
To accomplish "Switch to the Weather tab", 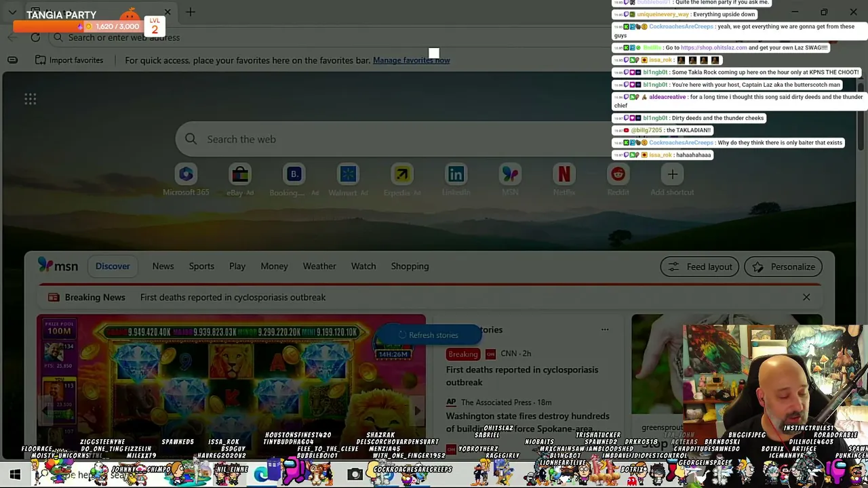I will [319, 266].
